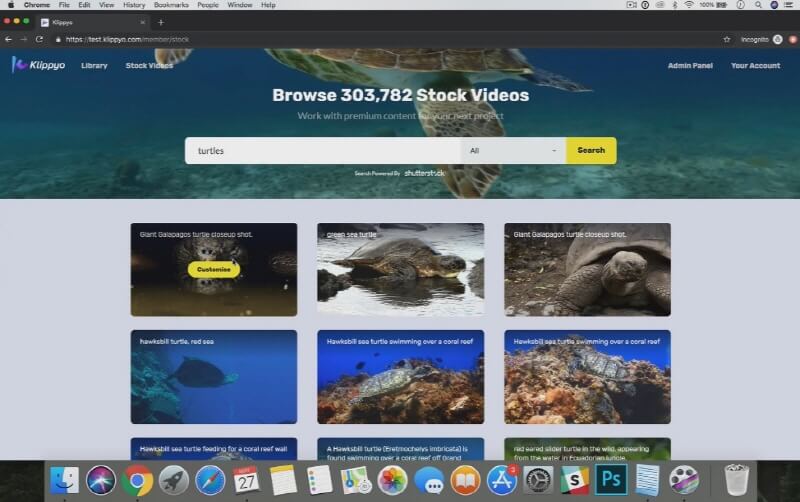
Task: Open Messages app in the dock
Action: pos(429,480)
